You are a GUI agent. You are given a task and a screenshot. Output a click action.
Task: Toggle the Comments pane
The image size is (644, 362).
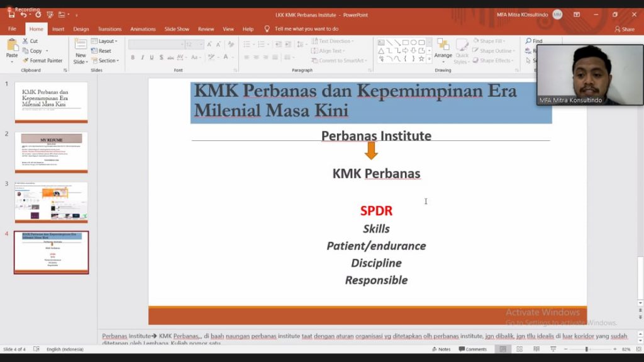pyautogui.click(x=473, y=349)
